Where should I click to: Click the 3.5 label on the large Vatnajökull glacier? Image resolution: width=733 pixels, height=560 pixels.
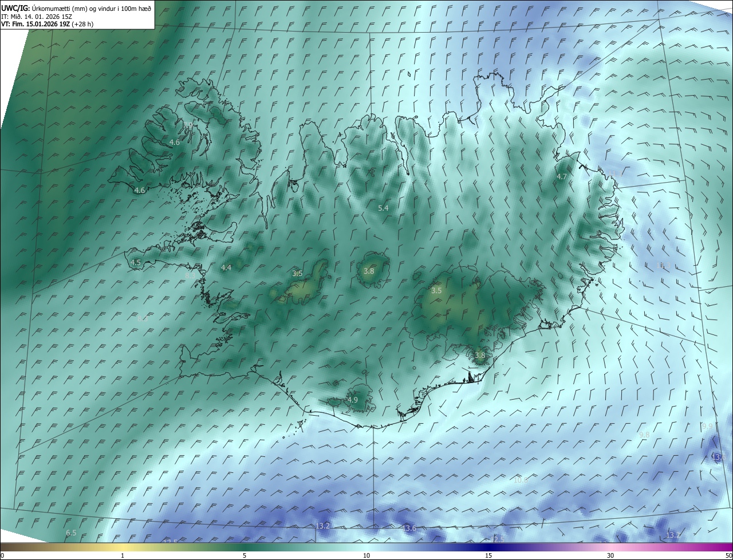tap(436, 291)
